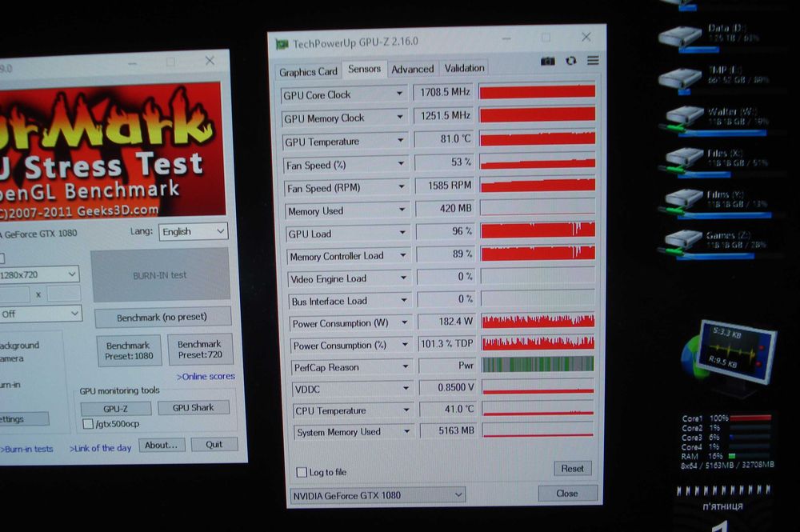Expand the VDDC sensor dropdown
Viewport: 800px width, 532px height.
[x=406, y=389]
